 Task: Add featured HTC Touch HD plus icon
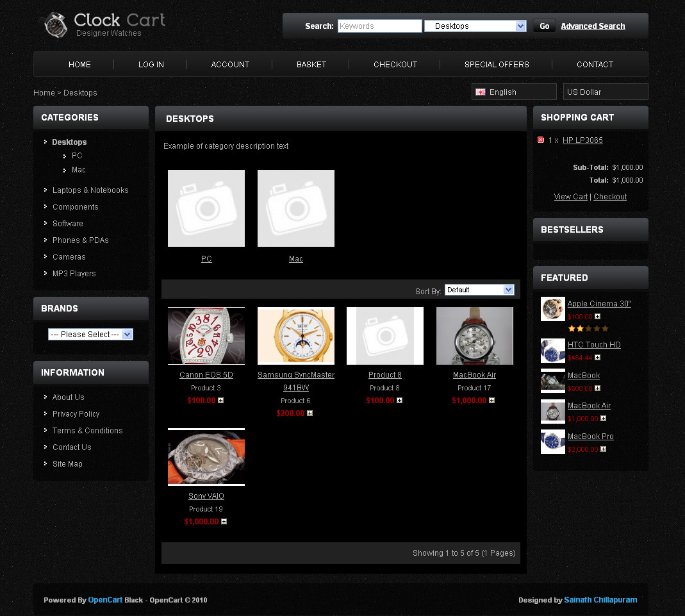(598, 358)
